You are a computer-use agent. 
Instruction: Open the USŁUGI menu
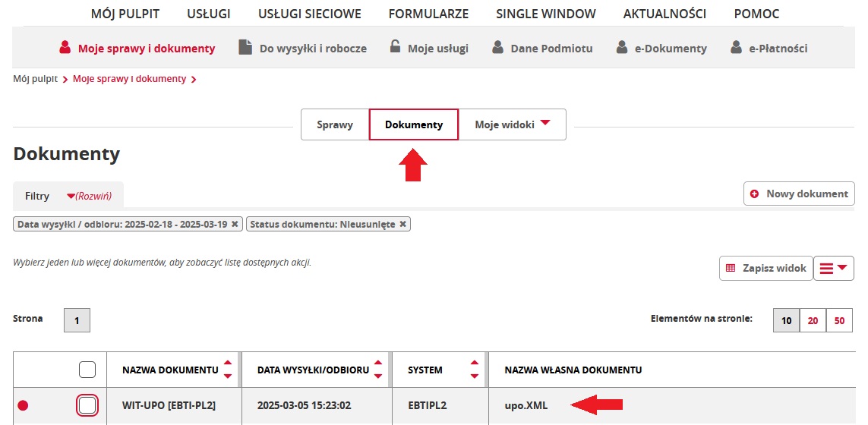click(209, 14)
